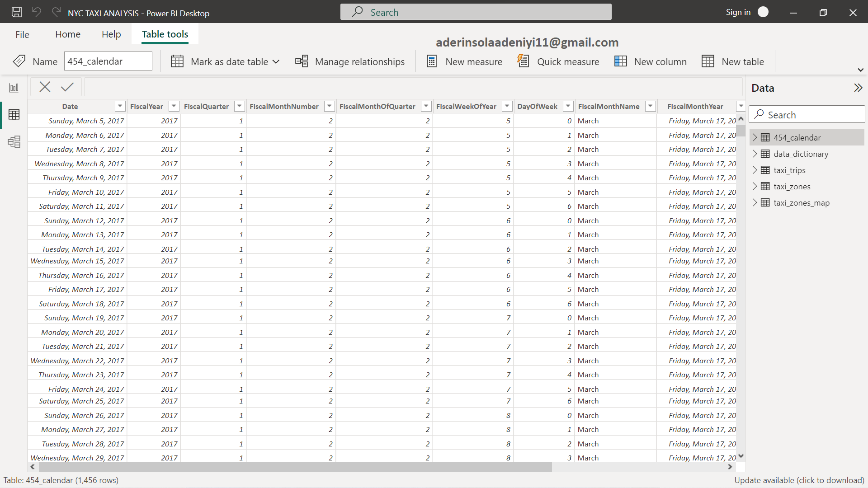Viewport: 868px width, 488px height.
Task: Open the Home ribbon tab
Action: tap(68, 34)
